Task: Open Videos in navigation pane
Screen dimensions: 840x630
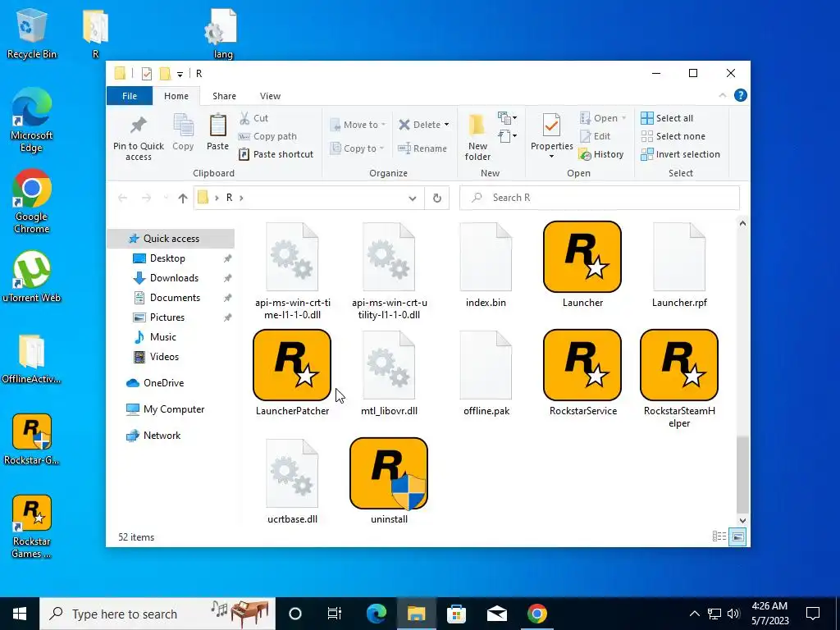Action: [164, 357]
